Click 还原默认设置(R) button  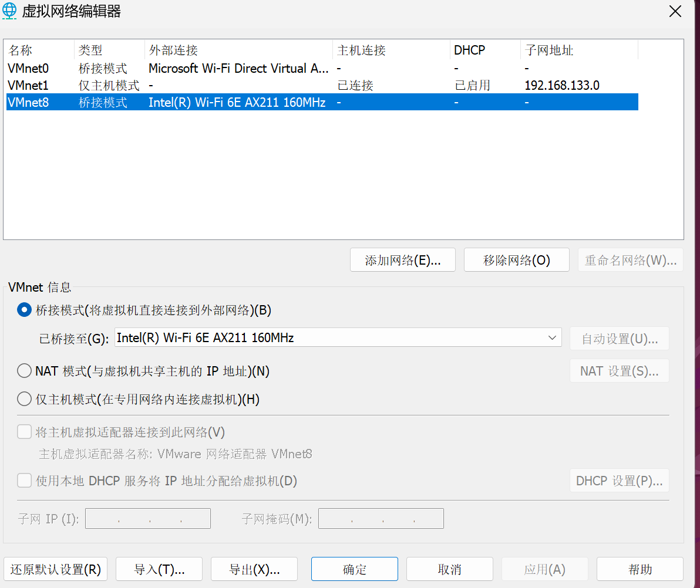55,569
